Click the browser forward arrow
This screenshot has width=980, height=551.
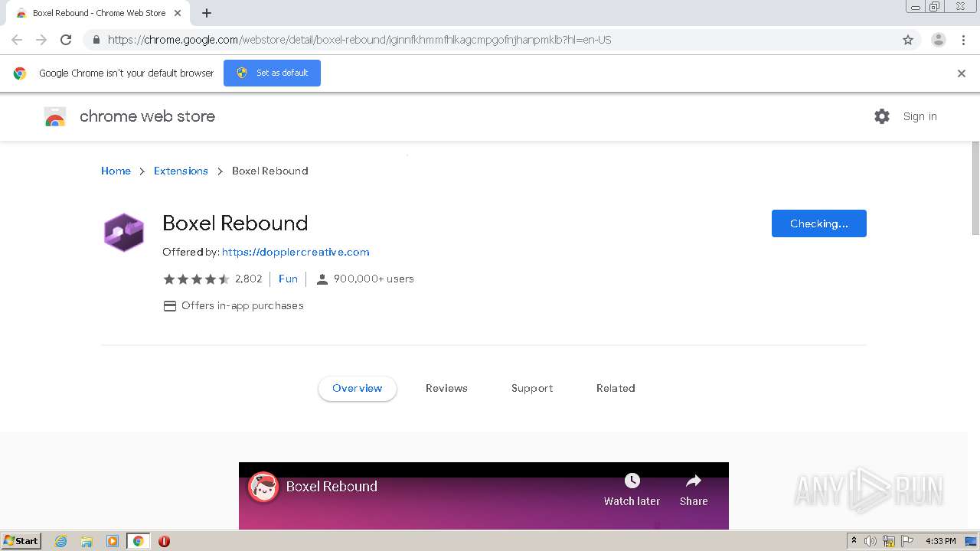coord(41,40)
